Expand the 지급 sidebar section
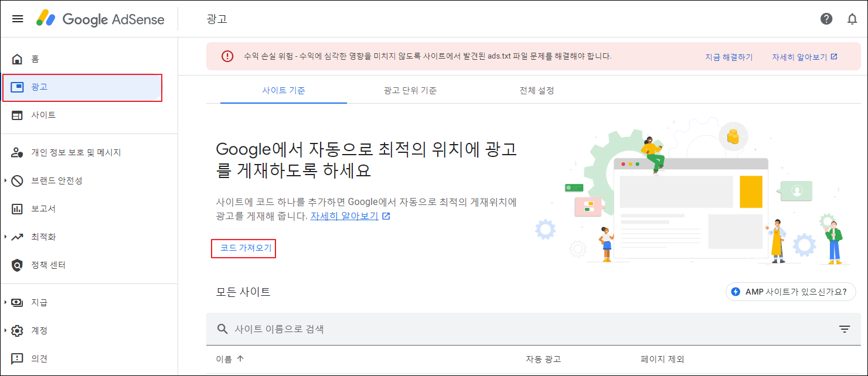Image resolution: width=868 pixels, height=376 pixels. [5, 302]
